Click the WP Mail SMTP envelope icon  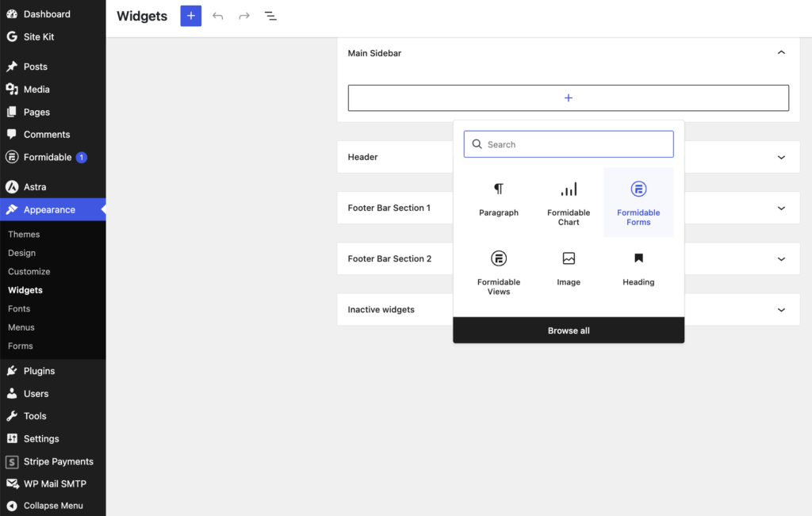[x=12, y=484]
